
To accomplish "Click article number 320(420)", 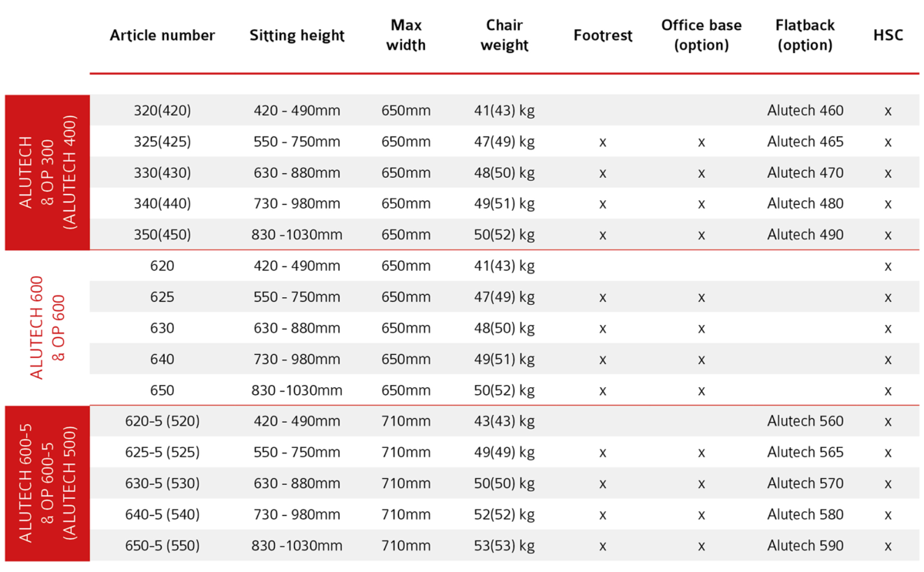I will tap(162, 111).
